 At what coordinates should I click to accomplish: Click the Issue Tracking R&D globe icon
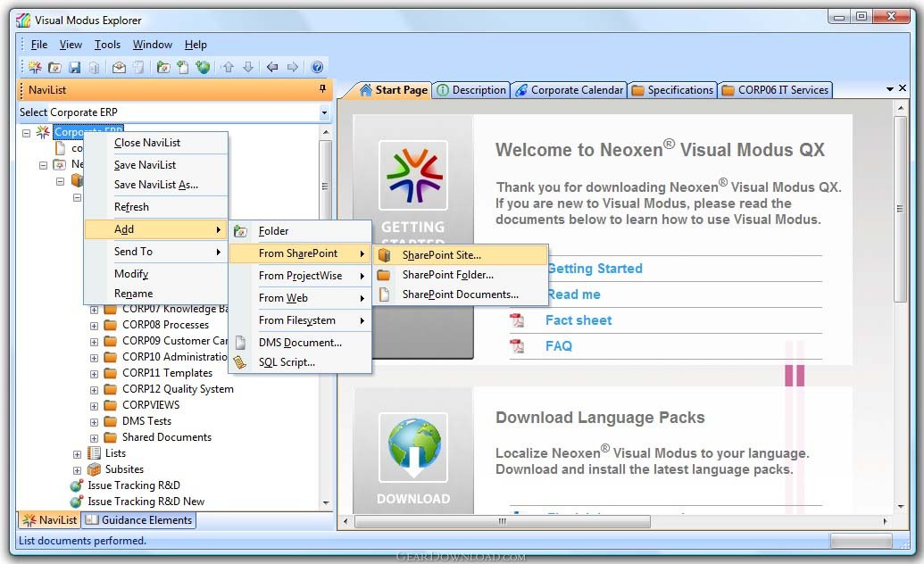pos(76,485)
